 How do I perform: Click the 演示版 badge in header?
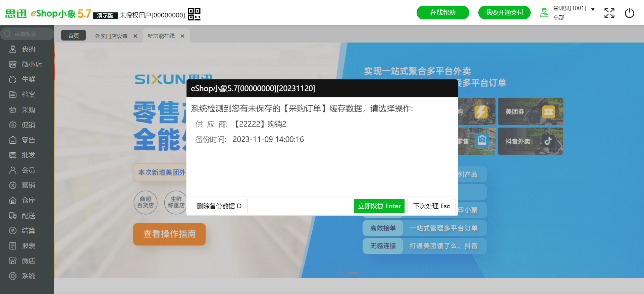click(x=105, y=15)
